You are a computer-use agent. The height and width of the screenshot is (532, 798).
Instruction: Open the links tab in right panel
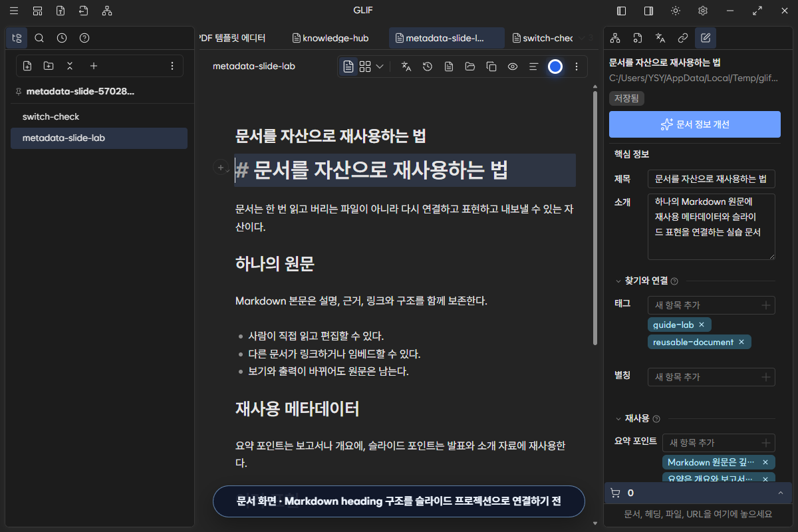(x=683, y=38)
